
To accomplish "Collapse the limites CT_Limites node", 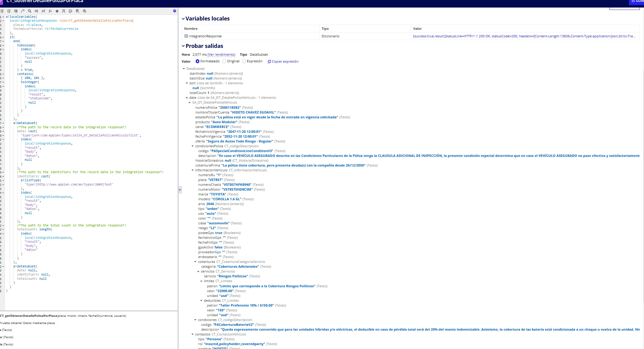I will 201,281.
